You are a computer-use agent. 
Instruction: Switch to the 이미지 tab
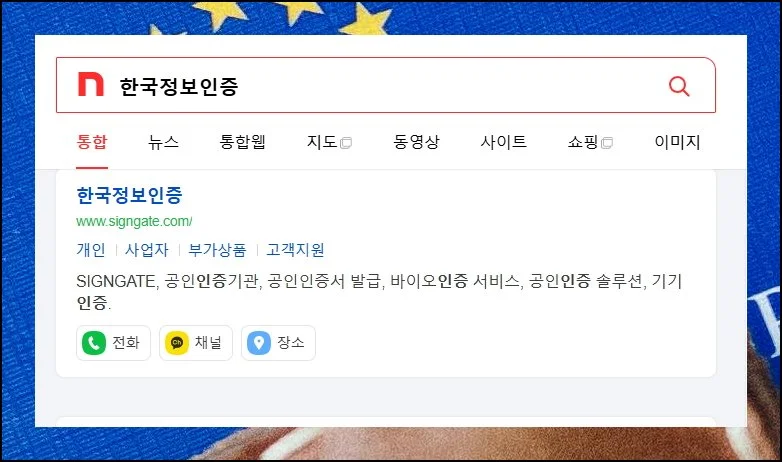pos(677,142)
